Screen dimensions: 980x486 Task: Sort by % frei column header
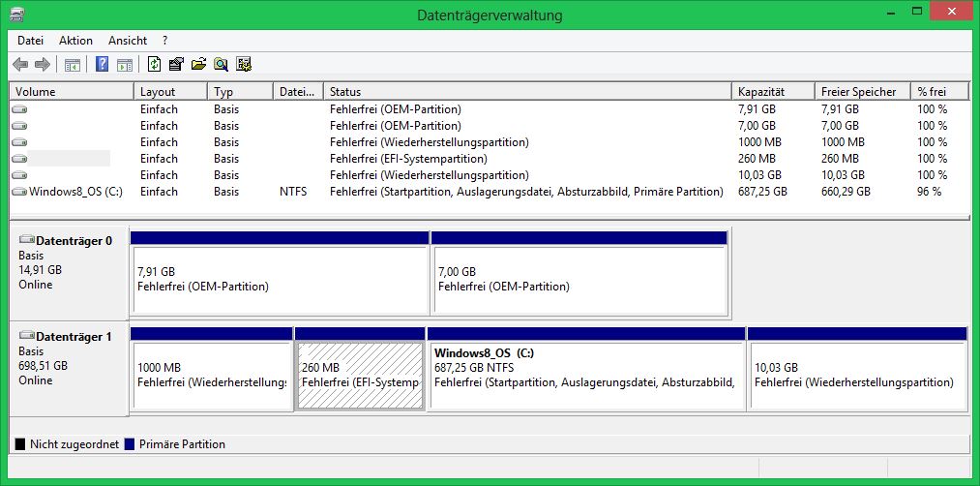click(x=939, y=92)
